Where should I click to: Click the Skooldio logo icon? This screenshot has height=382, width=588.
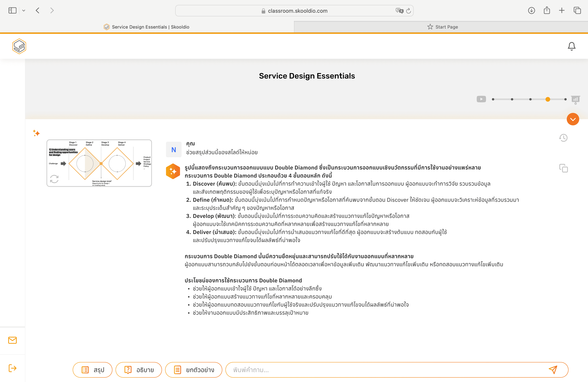click(x=19, y=46)
